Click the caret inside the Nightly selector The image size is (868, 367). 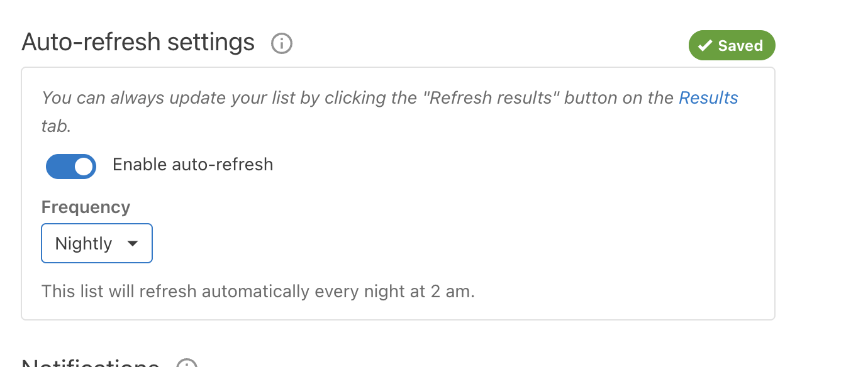134,243
